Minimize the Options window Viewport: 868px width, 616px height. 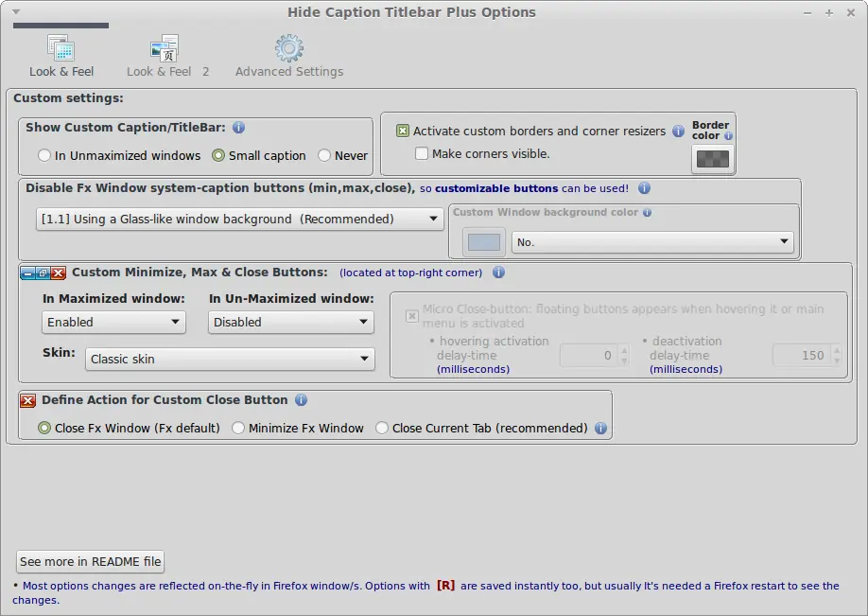click(x=807, y=12)
